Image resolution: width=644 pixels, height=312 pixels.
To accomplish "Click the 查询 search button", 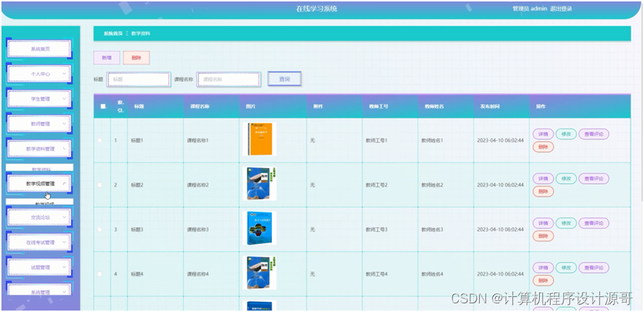I will [x=284, y=79].
